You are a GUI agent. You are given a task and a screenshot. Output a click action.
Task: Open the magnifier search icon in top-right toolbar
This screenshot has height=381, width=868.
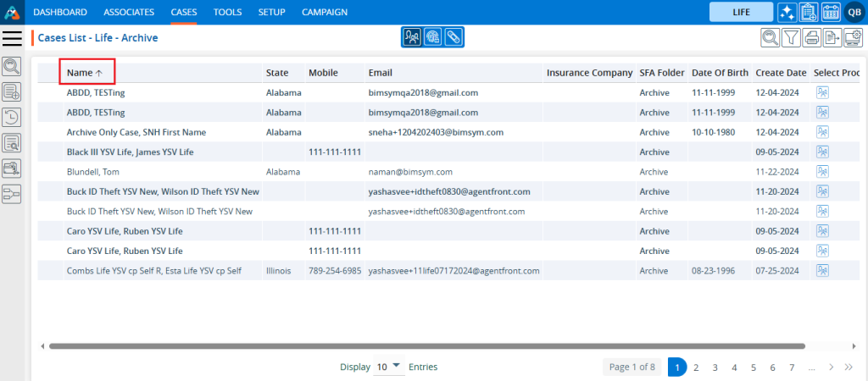pos(770,37)
